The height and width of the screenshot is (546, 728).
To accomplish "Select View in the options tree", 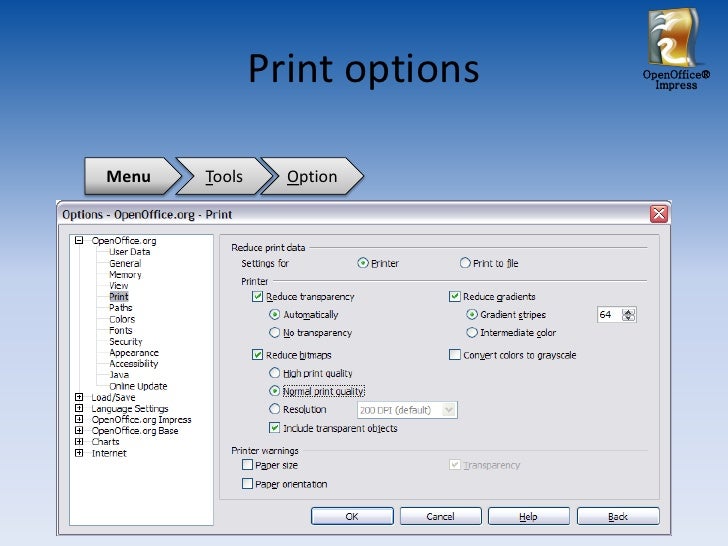I will point(118,286).
